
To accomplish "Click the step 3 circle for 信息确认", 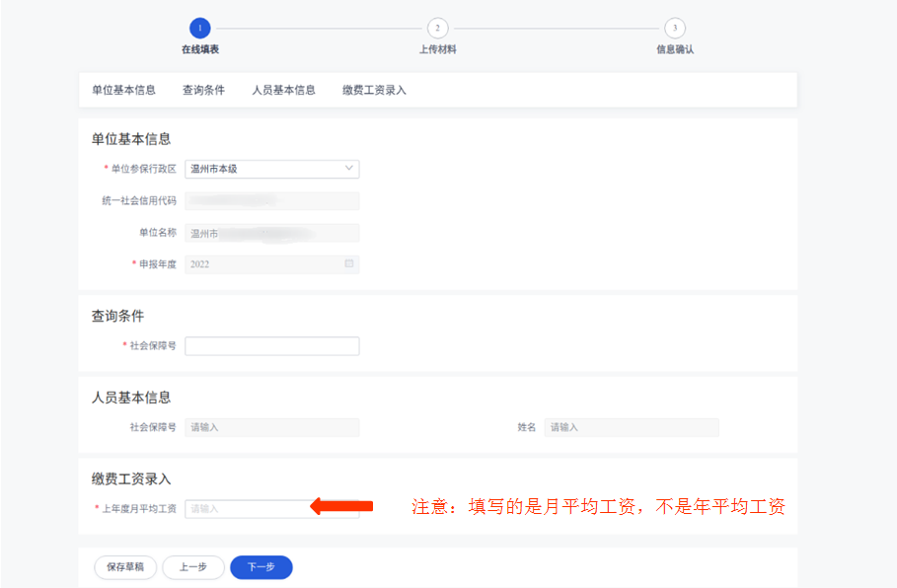I will coord(675,29).
